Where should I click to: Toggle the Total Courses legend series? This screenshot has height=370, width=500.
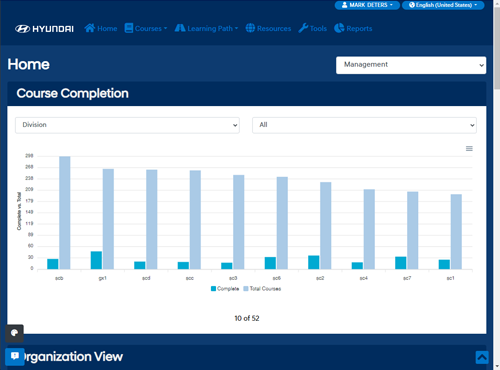[262, 289]
